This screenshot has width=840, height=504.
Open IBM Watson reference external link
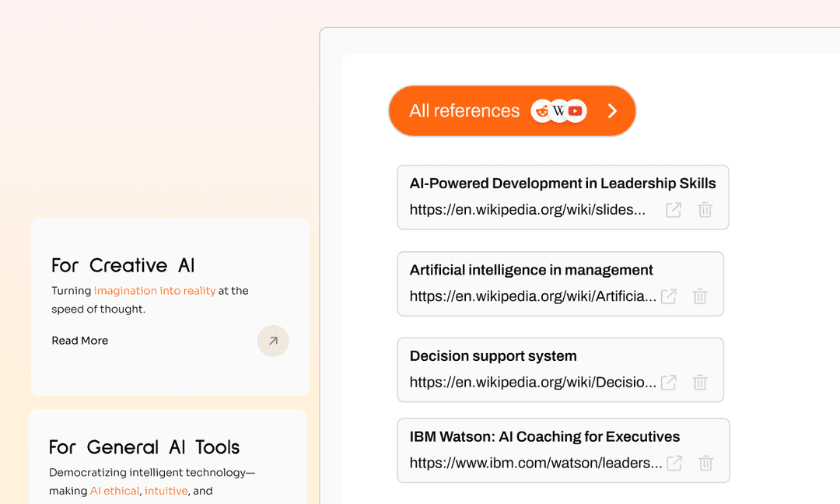(x=674, y=464)
